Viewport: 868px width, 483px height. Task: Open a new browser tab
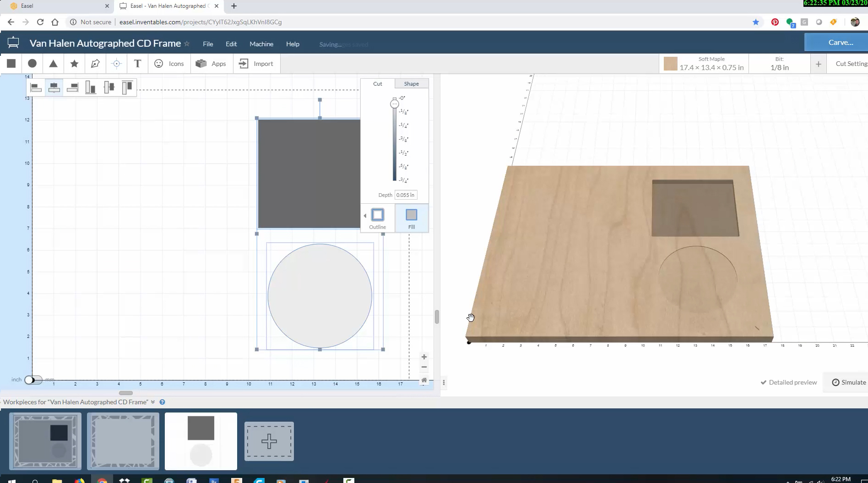point(234,6)
